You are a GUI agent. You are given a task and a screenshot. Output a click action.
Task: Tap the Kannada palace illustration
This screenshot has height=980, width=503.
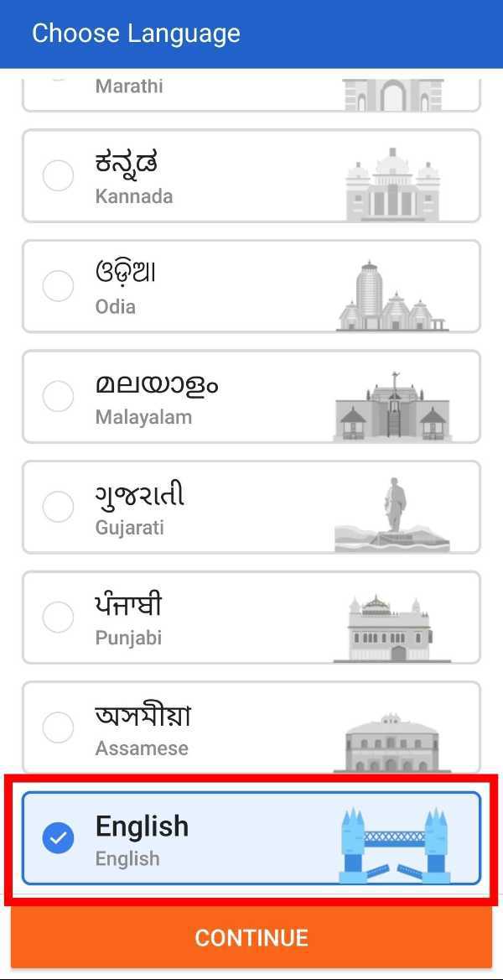tap(392, 185)
